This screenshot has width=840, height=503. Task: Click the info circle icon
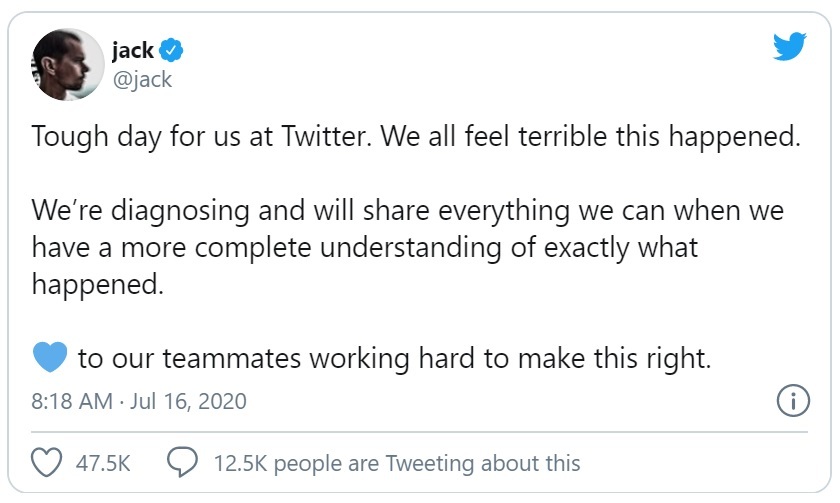coord(792,401)
